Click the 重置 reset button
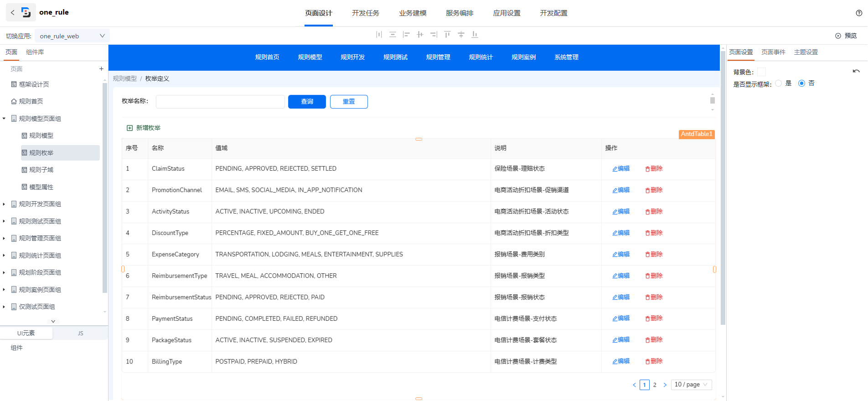Viewport: 868px width, 401px height. point(349,102)
